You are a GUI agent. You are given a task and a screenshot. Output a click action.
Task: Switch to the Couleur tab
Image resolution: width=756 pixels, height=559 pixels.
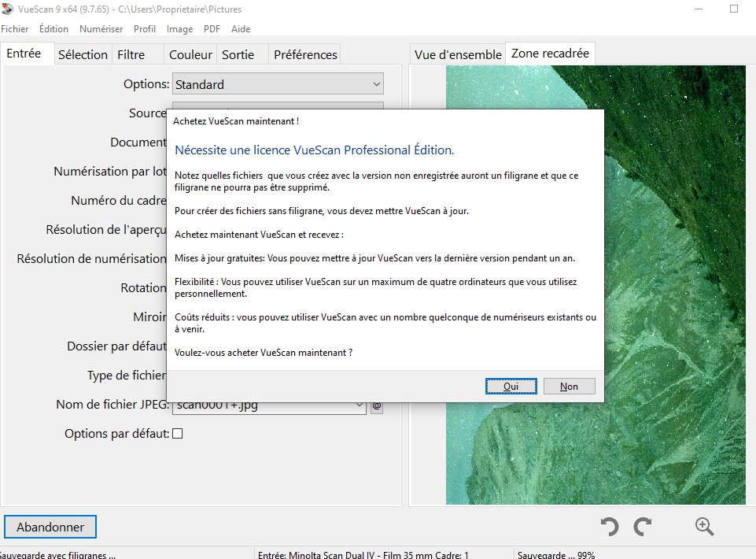[x=190, y=54]
